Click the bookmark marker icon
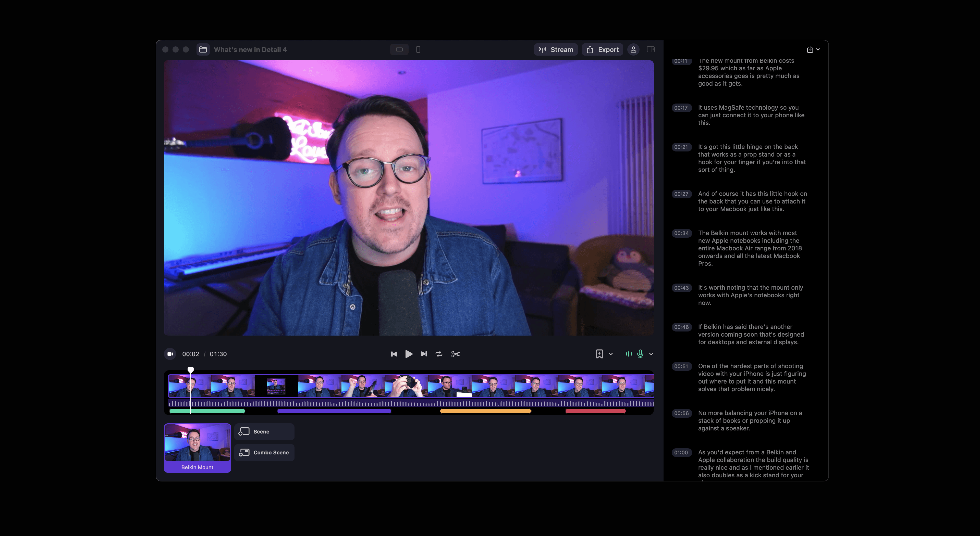 click(599, 354)
